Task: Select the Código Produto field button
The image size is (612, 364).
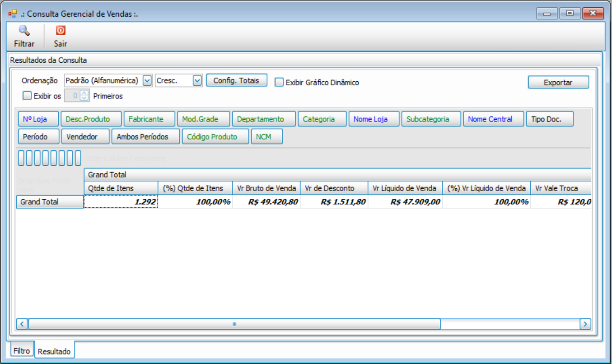Action: [x=215, y=136]
